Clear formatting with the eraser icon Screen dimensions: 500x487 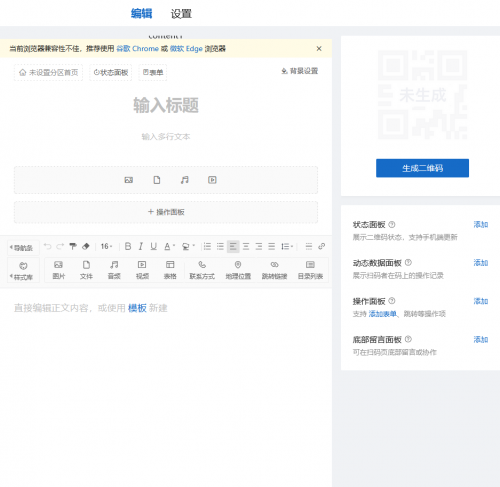86,246
